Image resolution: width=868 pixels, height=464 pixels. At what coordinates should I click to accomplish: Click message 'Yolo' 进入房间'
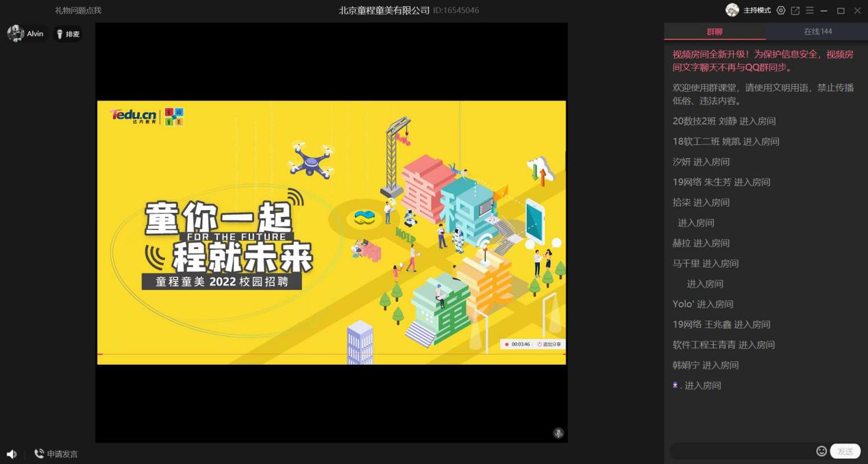pos(703,304)
